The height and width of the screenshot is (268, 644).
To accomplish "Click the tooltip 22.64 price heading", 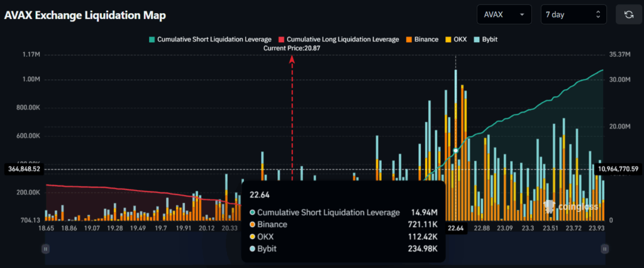I will 259,195.
